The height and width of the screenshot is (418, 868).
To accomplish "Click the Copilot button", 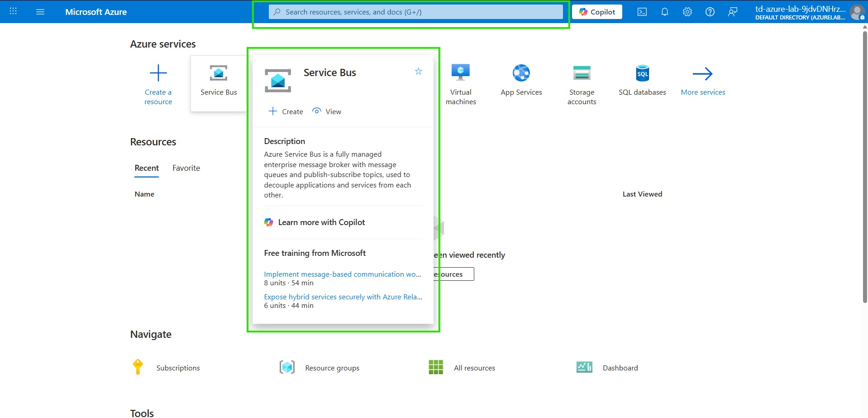I will point(597,12).
